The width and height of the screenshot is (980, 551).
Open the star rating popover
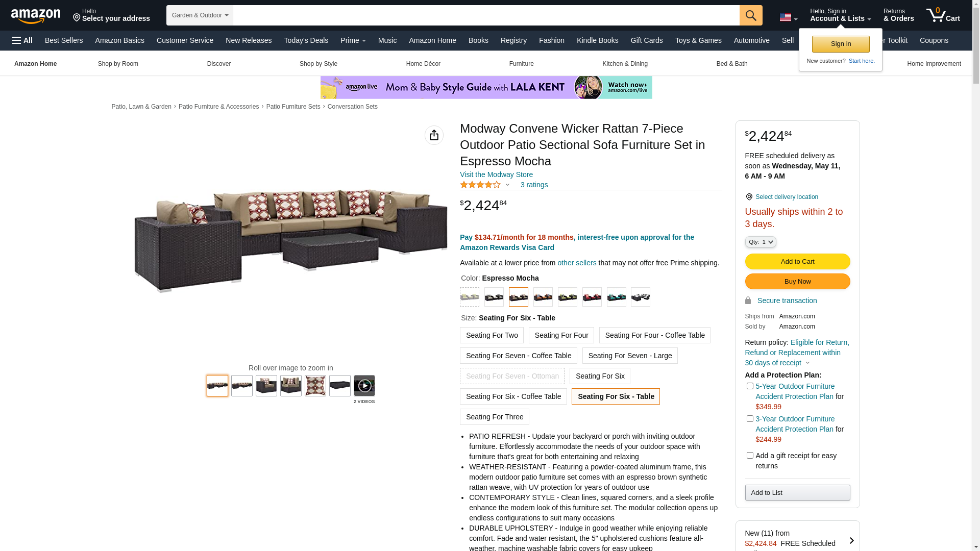(484, 185)
